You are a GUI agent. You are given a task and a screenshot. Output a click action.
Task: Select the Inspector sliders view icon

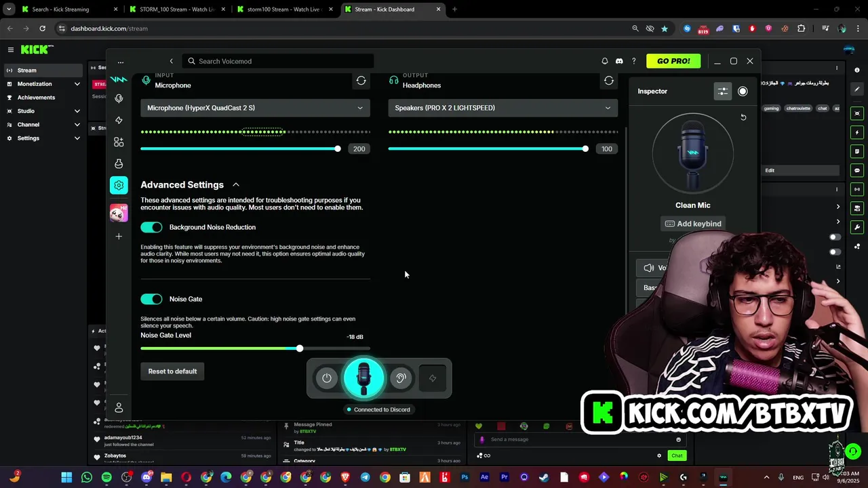(723, 91)
